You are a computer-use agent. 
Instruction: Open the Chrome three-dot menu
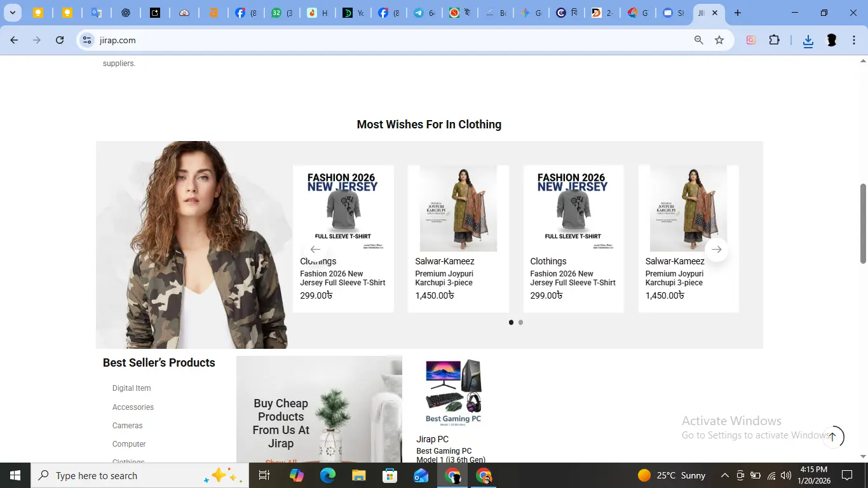click(854, 40)
